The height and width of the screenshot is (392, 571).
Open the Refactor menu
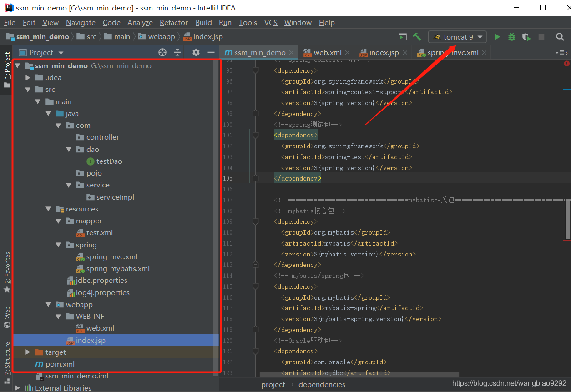click(174, 22)
